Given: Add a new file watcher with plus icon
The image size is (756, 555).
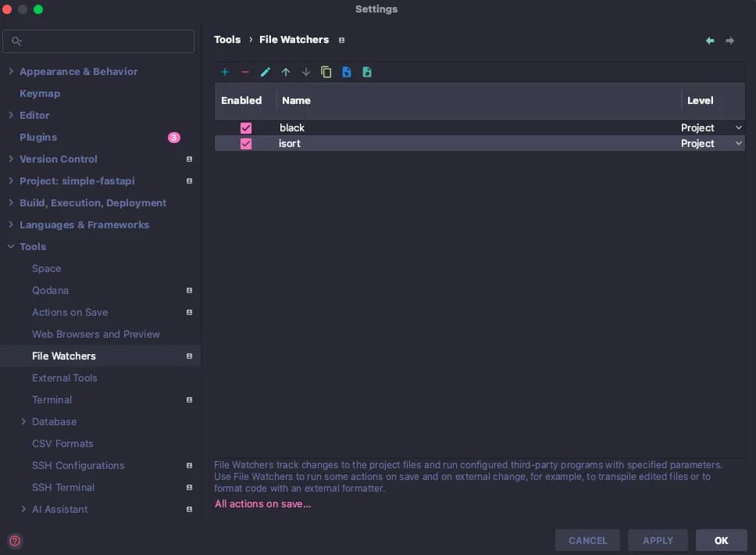Looking at the screenshot, I should (x=225, y=73).
